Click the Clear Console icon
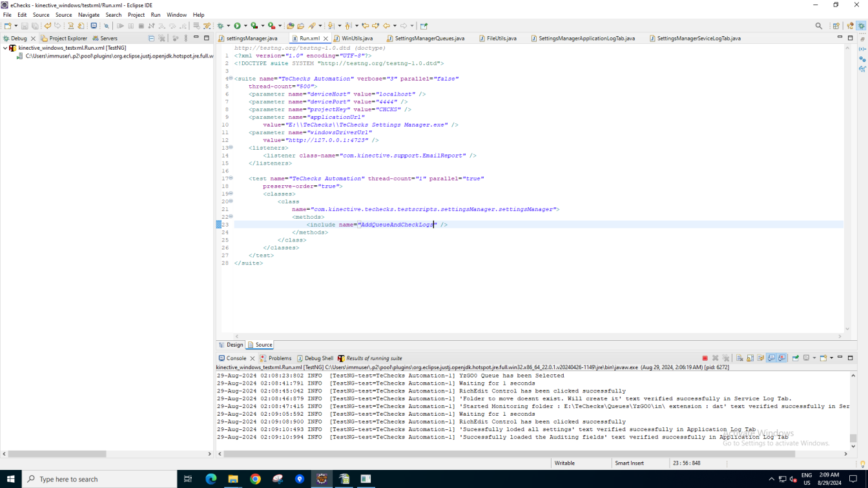 pos(739,358)
